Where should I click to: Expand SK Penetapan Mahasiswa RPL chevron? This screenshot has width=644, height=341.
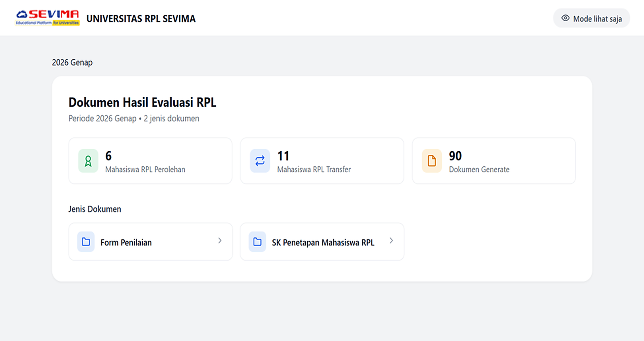pos(391,241)
